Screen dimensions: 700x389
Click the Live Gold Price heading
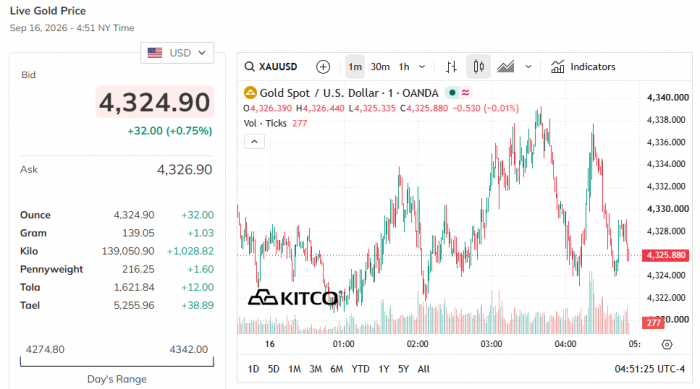(48, 11)
